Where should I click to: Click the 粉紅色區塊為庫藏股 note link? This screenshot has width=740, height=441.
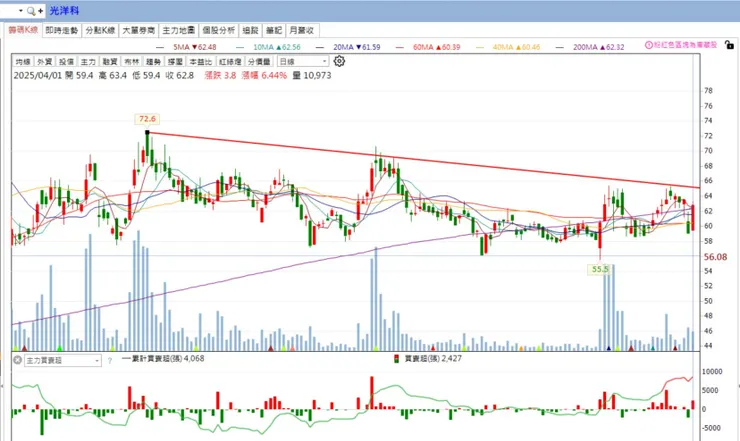pyautogui.click(x=685, y=45)
